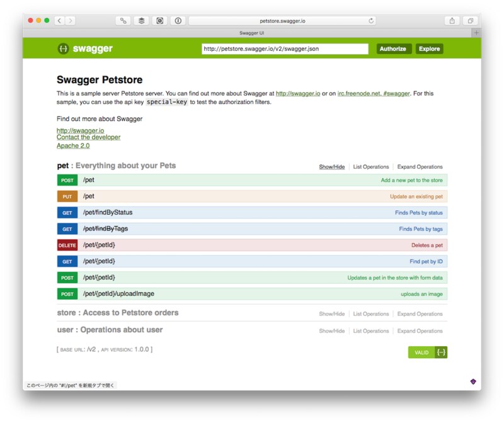Click the layers extension icon in toolbar

(142, 21)
